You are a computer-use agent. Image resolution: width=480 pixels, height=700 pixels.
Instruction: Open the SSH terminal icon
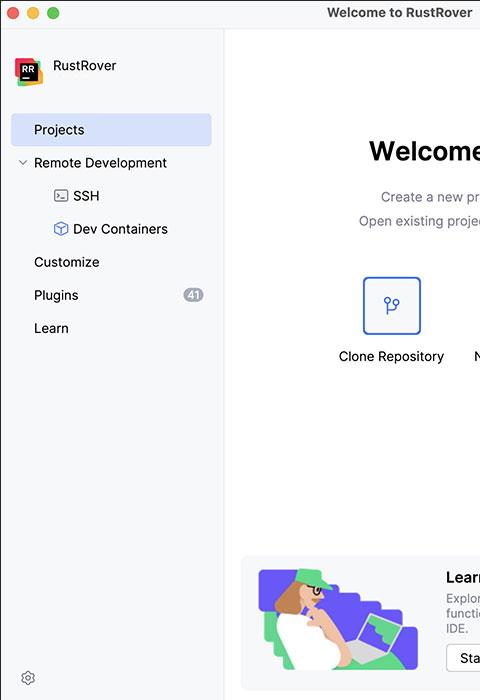pyautogui.click(x=61, y=196)
